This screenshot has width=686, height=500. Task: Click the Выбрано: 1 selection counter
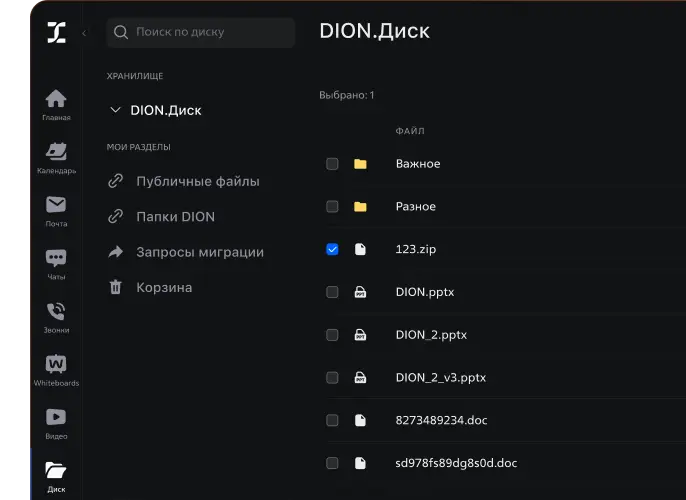click(x=346, y=95)
